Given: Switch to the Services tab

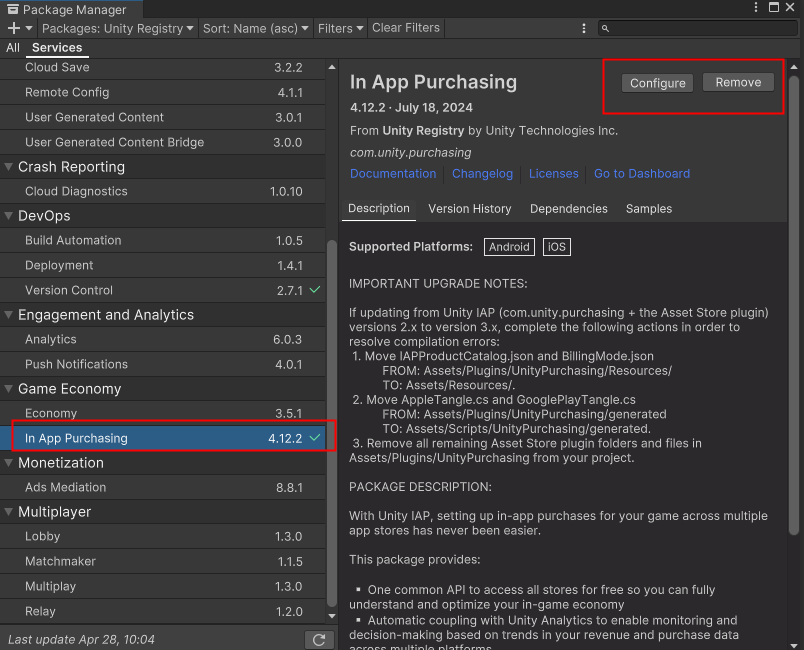Looking at the screenshot, I should [x=57, y=48].
